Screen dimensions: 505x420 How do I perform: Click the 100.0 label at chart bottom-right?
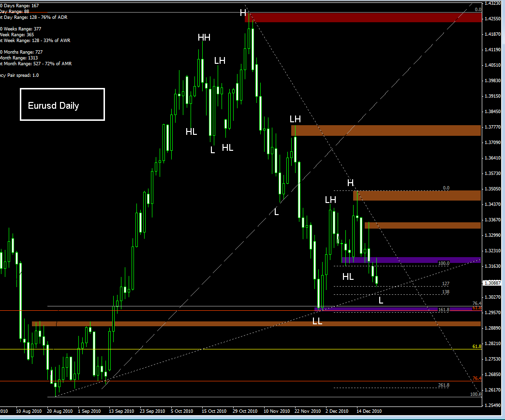pyautogui.click(x=476, y=394)
